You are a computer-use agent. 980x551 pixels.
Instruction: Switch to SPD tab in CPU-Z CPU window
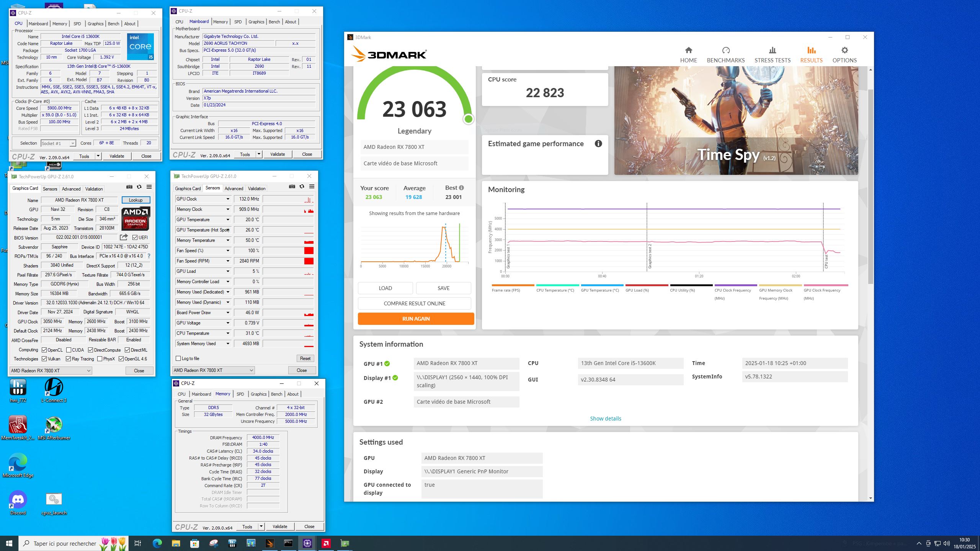tap(77, 24)
